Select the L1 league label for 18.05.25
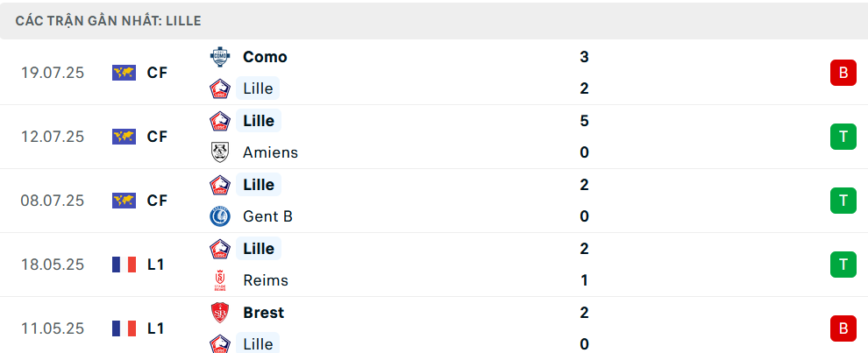Screen dimensions: 868x353 (155, 265)
